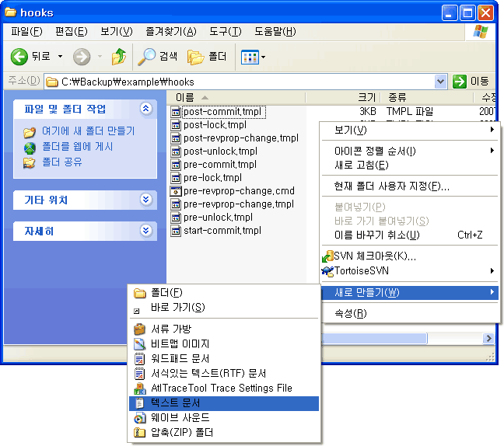Click the Back arrow toolbar icon
Screen dimensions: 504x446
pos(20,57)
